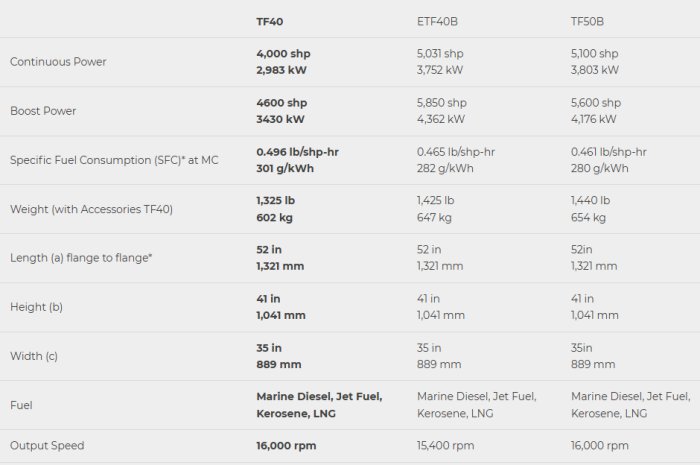Click the 4,000 shp continuous power value
Viewport: 700px width, 465px height.
(x=283, y=53)
